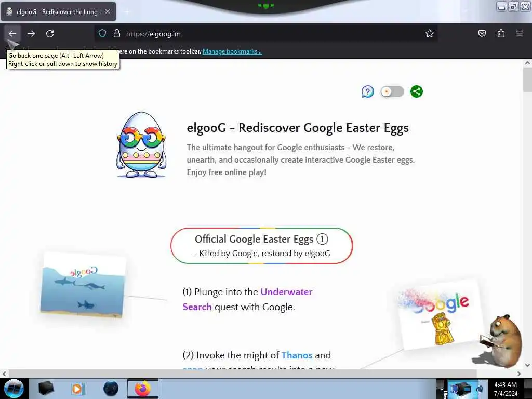The image size is (532, 399).
Task: Bookmark this page with the star
Action: pyautogui.click(x=430, y=33)
